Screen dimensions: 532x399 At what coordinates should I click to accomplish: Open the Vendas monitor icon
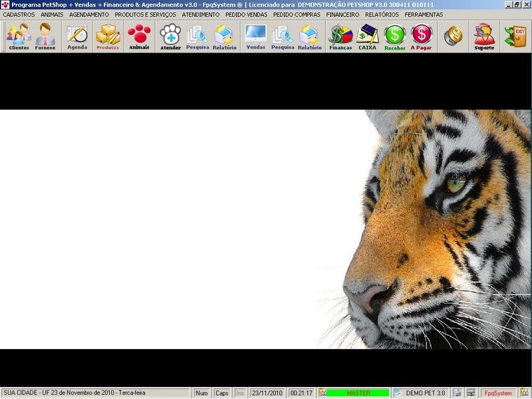255,37
